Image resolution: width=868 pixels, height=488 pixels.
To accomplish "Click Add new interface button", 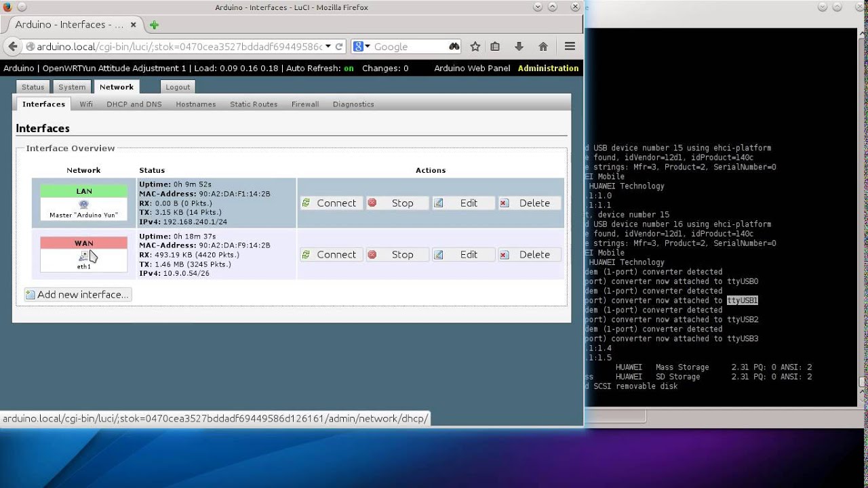I will 77,294.
